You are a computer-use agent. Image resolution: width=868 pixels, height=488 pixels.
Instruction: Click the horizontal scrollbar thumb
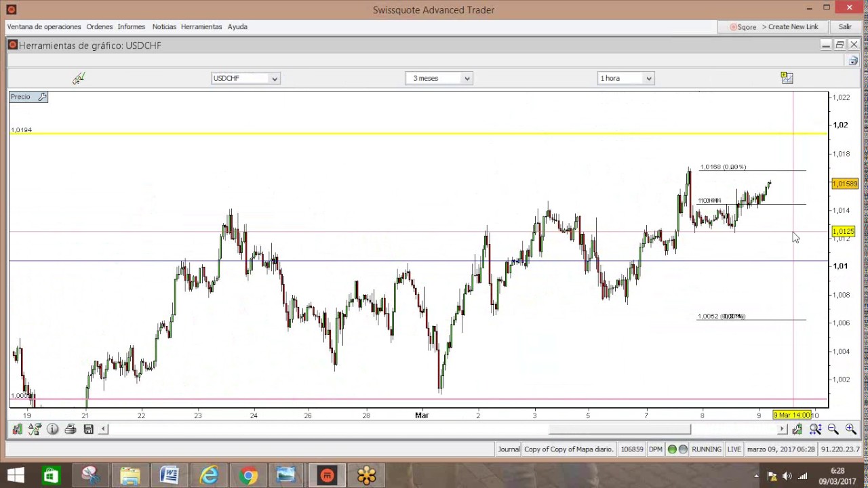coord(620,429)
